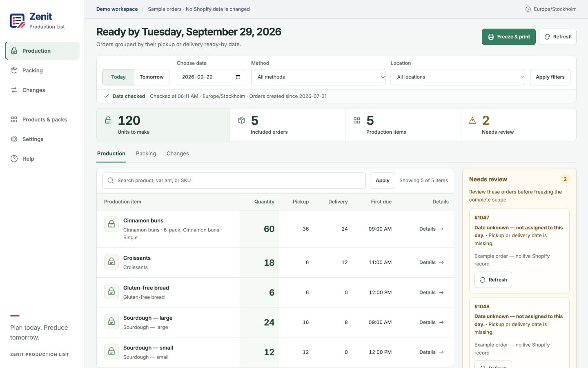Click the First due column header

point(381,202)
